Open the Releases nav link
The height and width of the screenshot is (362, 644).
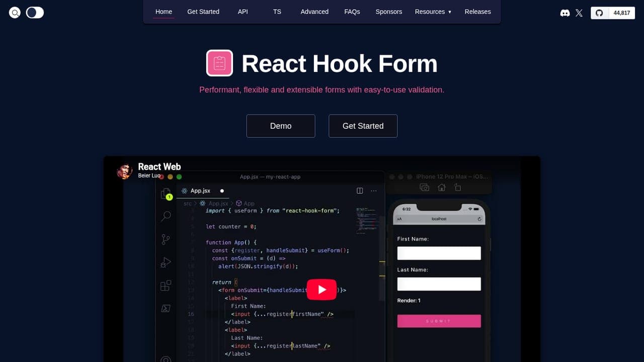pos(477,12)
